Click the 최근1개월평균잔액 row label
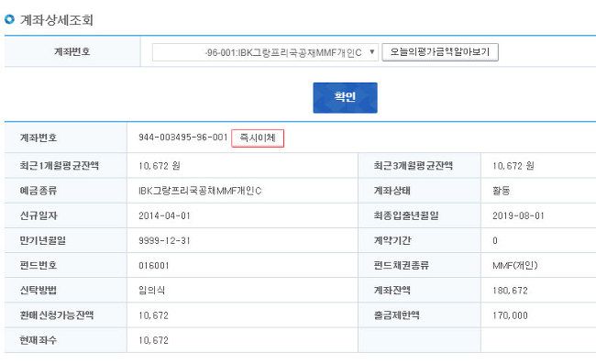Image resolution: width=596 pixels, height=364 pixels. tap(60, 166)
